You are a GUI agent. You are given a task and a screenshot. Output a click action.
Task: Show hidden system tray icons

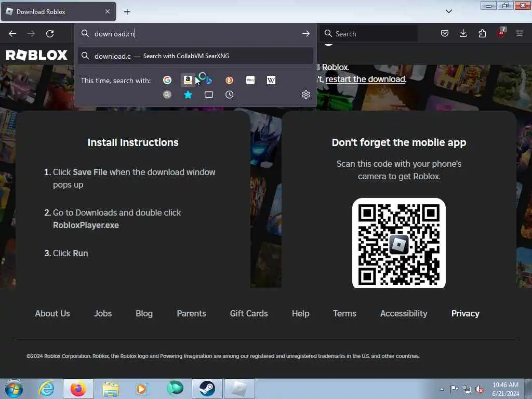click(x=442, y=389)
